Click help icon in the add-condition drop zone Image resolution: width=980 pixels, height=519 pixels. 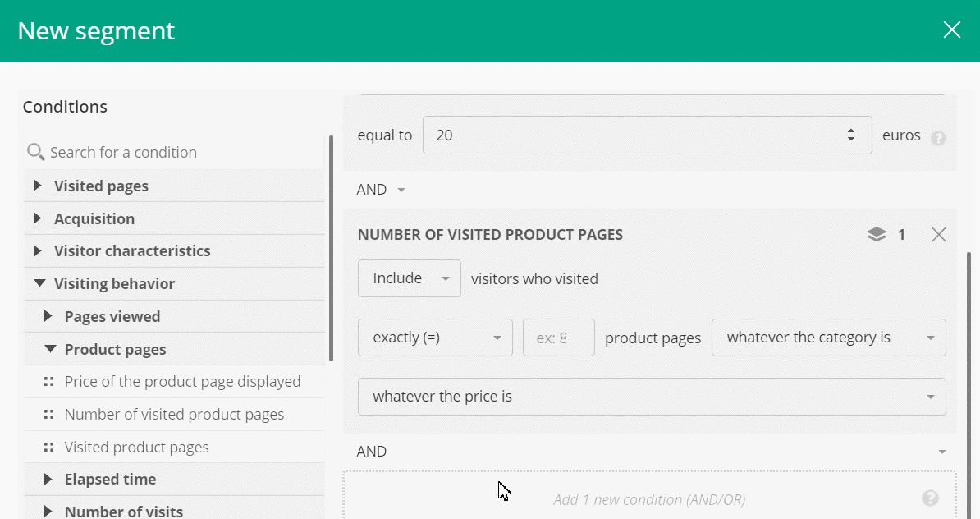pos(930,498)
